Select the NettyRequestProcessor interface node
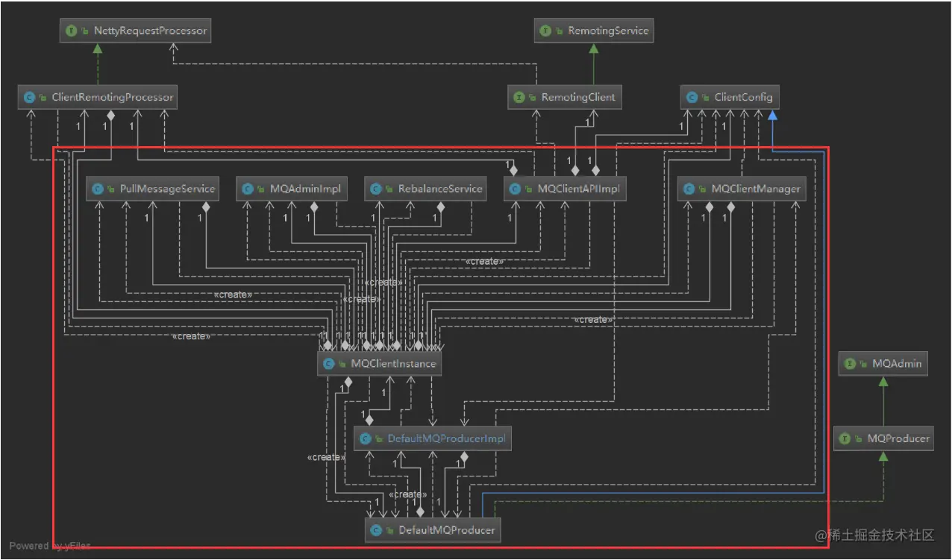This screenshot has width=952, height=560. click(x=136, y=31)
